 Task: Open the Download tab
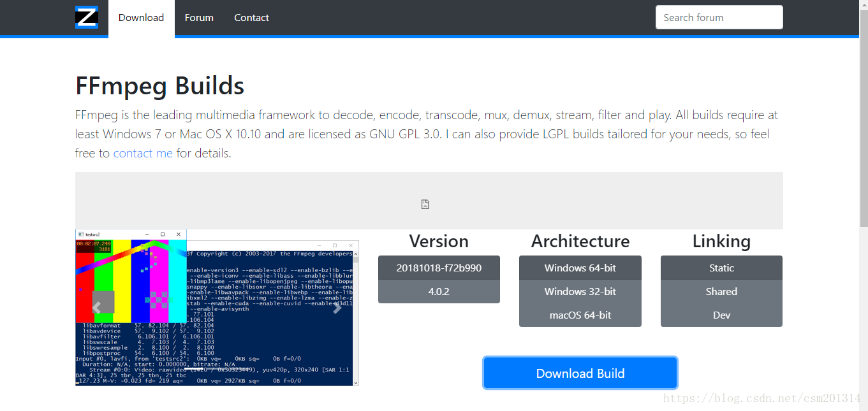[x=141, y=18]
